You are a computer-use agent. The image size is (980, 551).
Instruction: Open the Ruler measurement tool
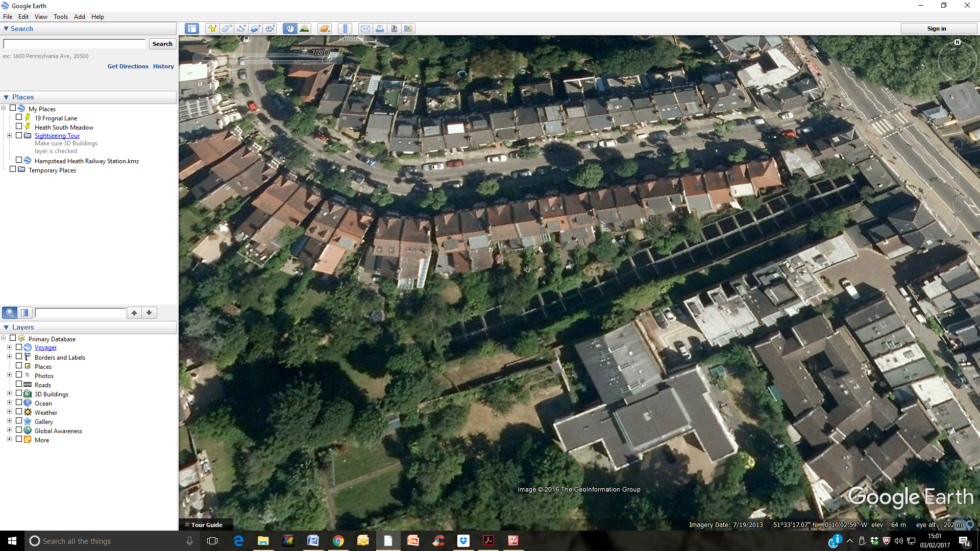coord(345,29)
